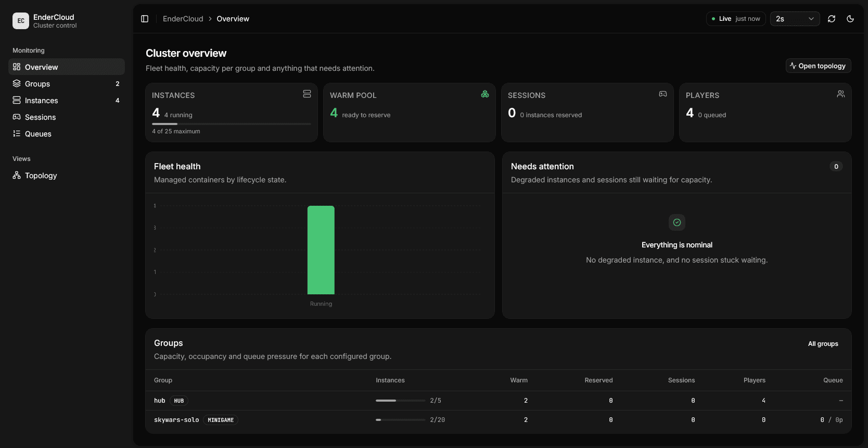Click the green Running bar in the chart

coord(321,250)
